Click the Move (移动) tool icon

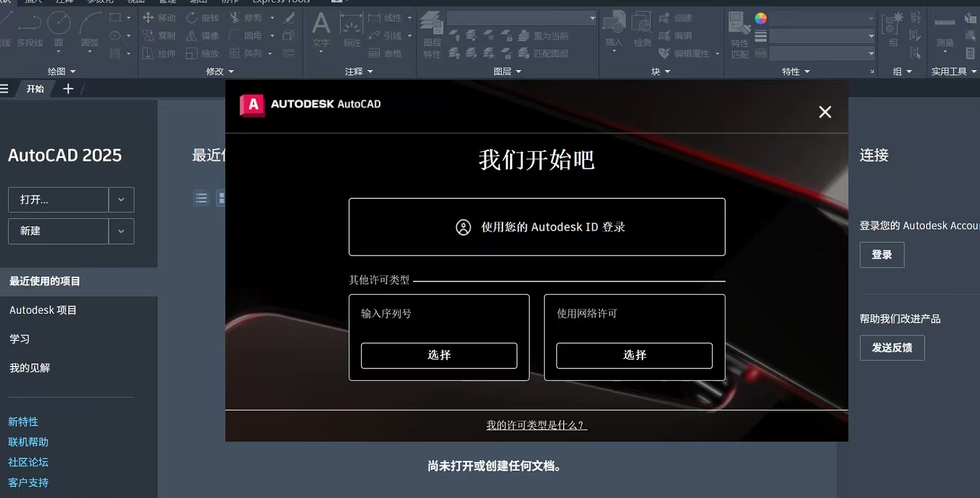click(x=148, y=18)
